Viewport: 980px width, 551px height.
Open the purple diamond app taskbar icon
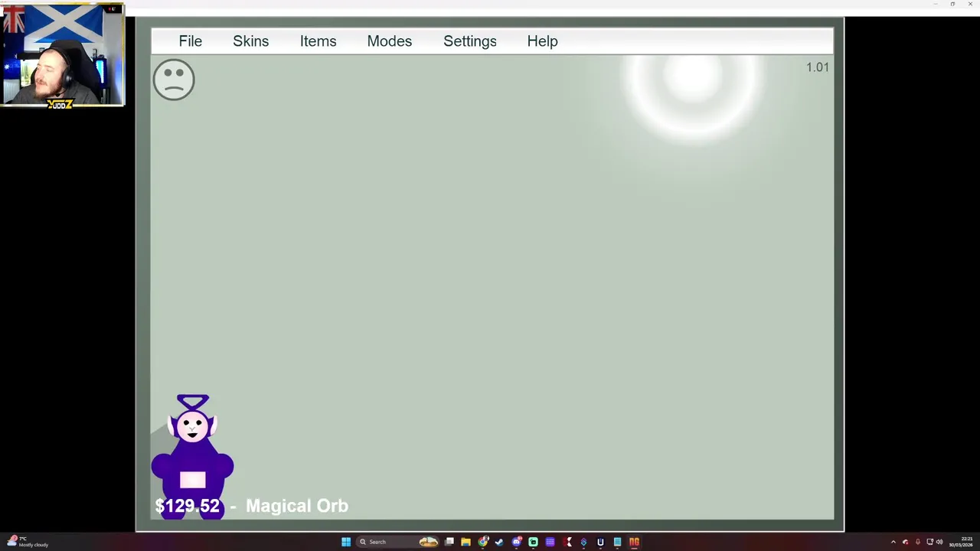click(x=583, y=542)
